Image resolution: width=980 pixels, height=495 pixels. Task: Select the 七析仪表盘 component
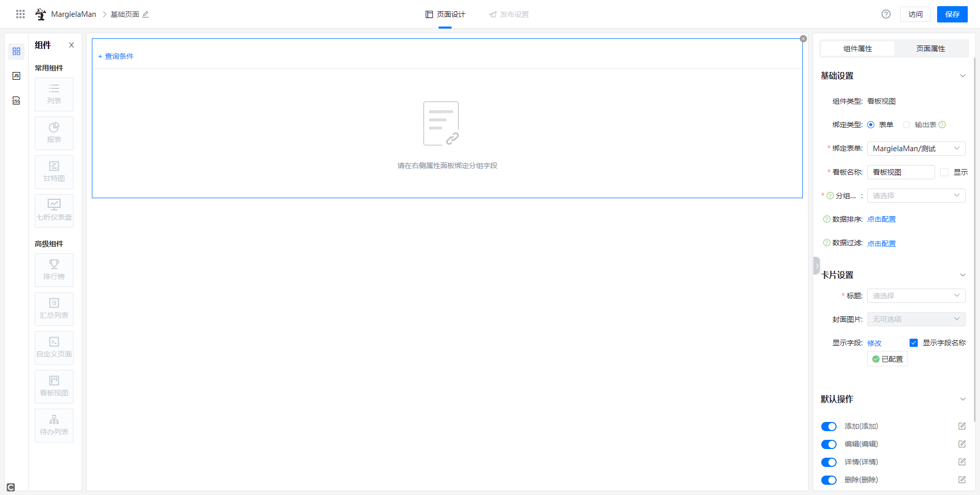[x=54, y=211]
